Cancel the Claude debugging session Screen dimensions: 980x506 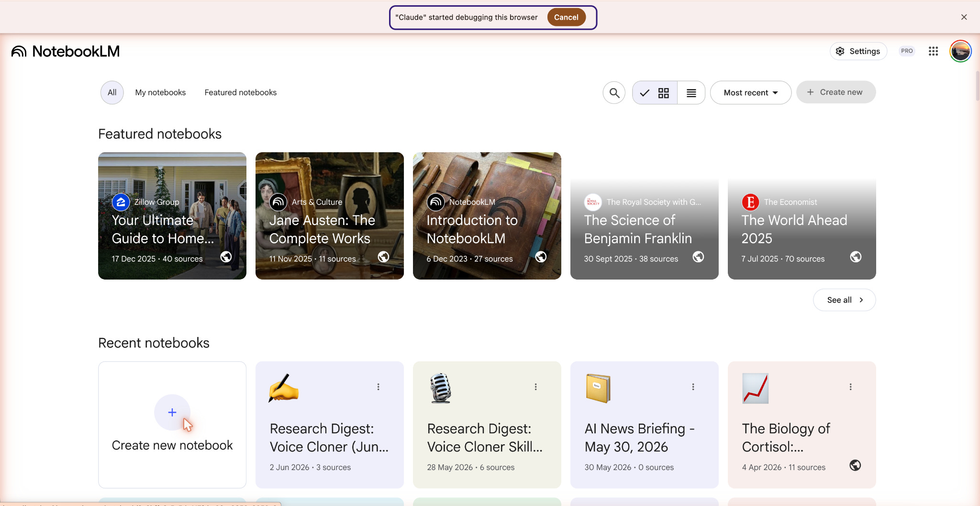pos(566,17)
